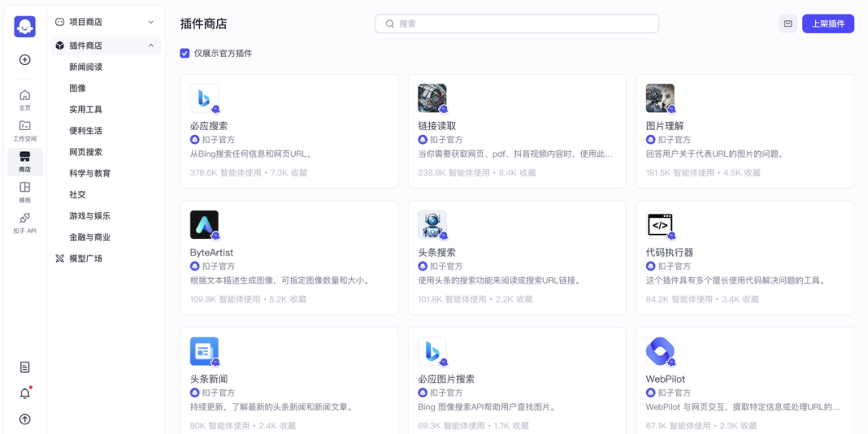The height and width of the screenshot is (434, 868).
Task: Expand 项目商店 chevron
Action: pos(150,23)
